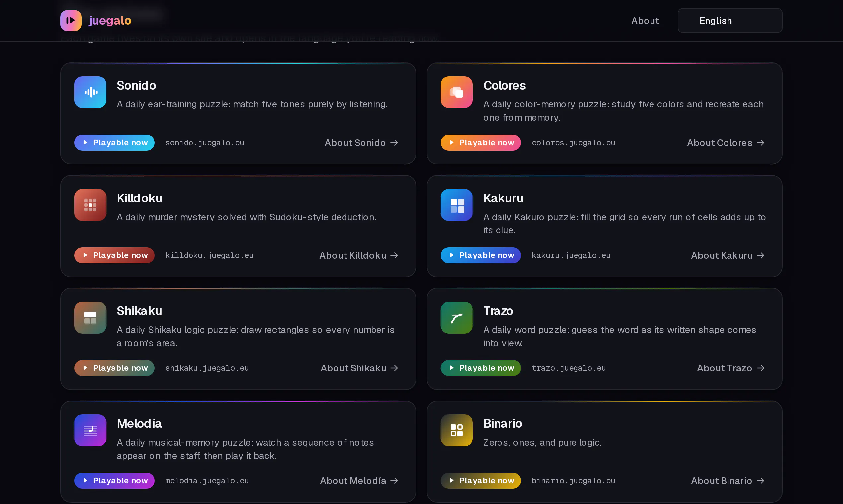Click the killdoku.juegalo.eu address text
843x504 pixels.
pos(209,255)
